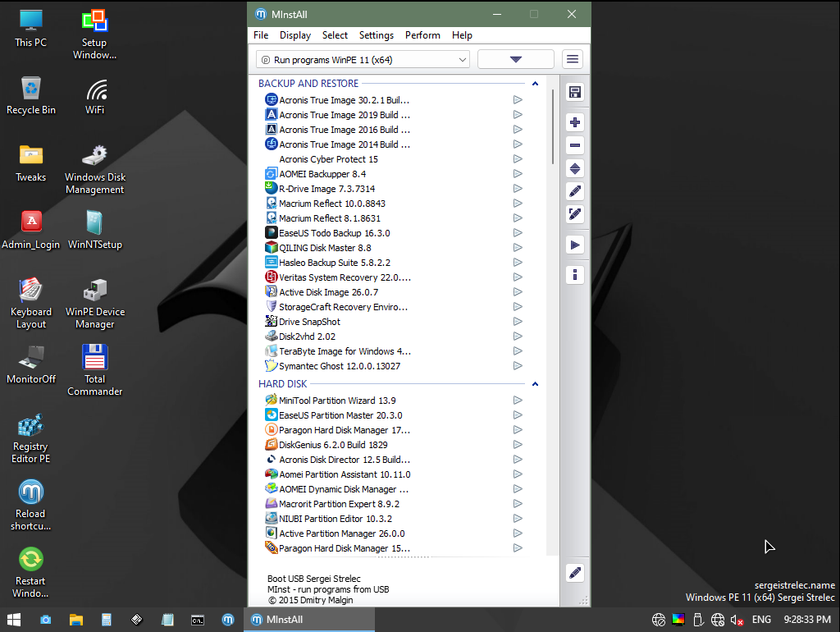Collapse the HARD DISK section
This screenshot has width=840, height=632.
[535, 384]
